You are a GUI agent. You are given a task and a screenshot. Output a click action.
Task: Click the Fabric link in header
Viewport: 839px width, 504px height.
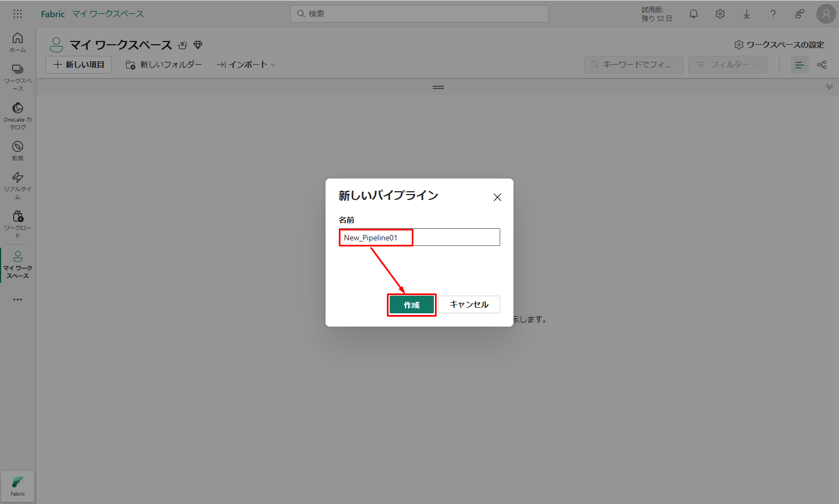53,14
